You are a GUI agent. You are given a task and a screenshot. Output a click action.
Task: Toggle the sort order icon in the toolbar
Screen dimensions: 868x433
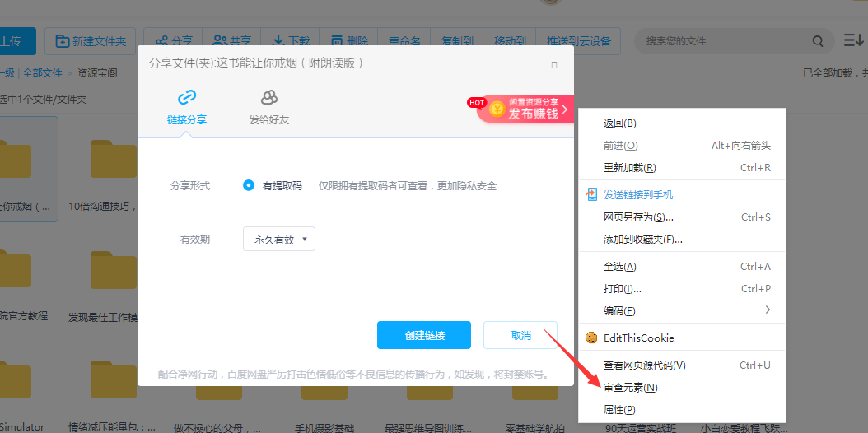pyautogui.click(x=853, y=40)
